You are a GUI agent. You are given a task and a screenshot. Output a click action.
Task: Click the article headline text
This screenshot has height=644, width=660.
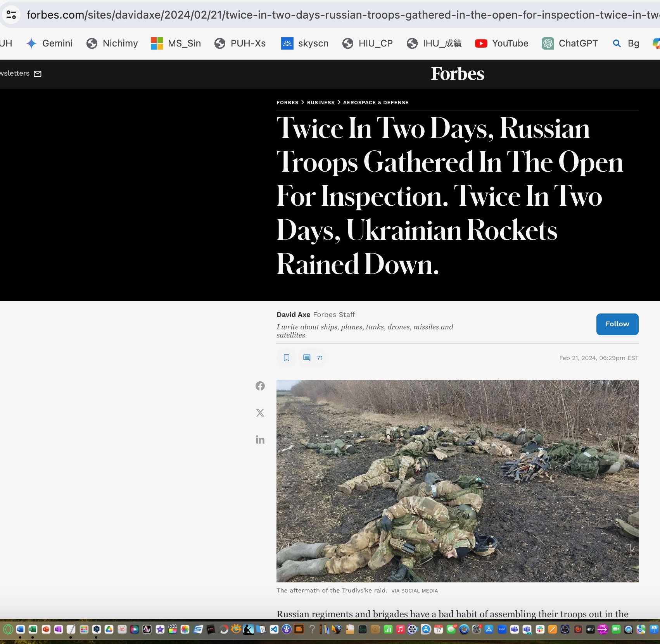[450, 196]
